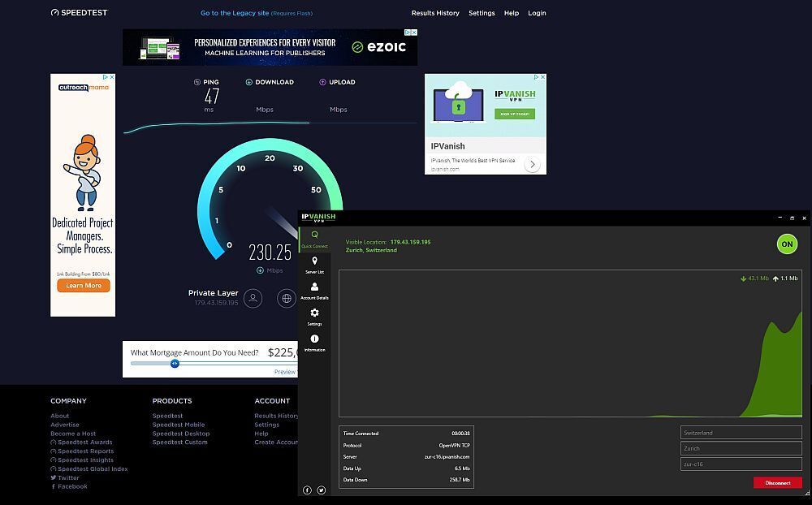
Task: Open IPVanish Settings gear icon
Action: [314, 317]
